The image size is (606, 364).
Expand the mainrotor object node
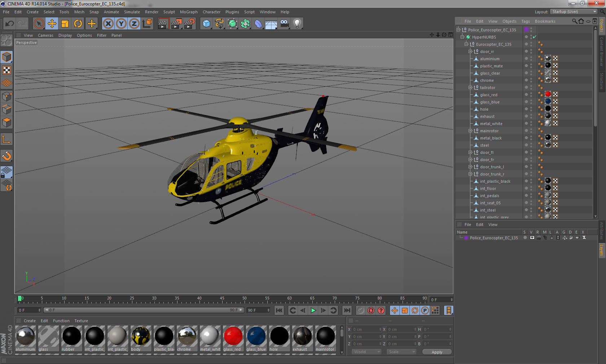[470, 130]
